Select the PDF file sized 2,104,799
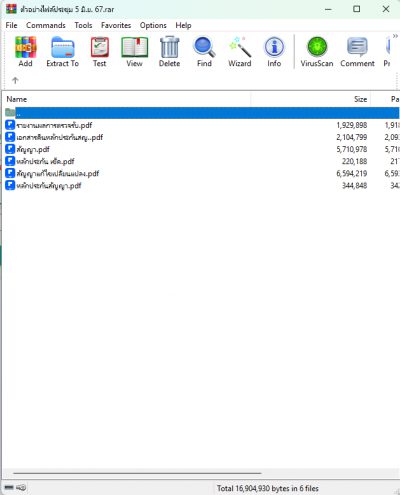This screenshot has width=400, height=495. click(x=202, y=137)
